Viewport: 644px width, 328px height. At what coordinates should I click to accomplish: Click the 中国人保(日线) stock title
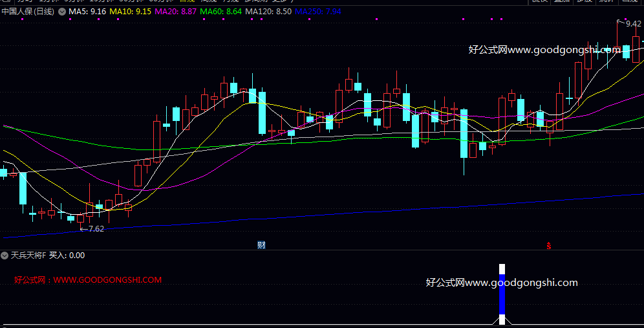click(x=28, y=12)
